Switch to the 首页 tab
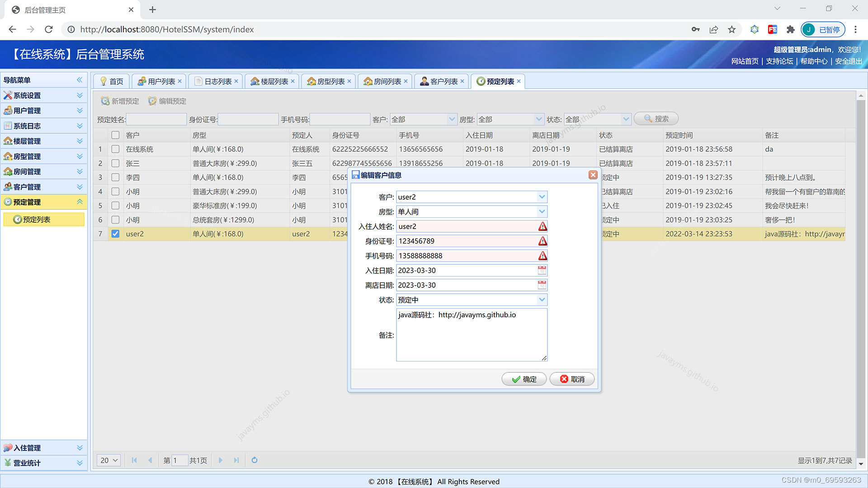The height and width of the screenshot is (488, 868). 112,81
